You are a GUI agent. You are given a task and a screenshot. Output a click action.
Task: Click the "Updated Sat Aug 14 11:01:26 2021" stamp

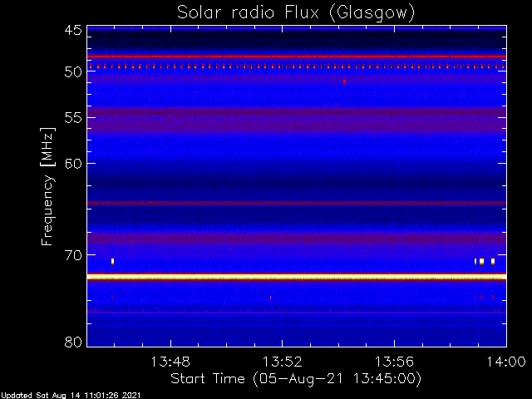[70, 396]
